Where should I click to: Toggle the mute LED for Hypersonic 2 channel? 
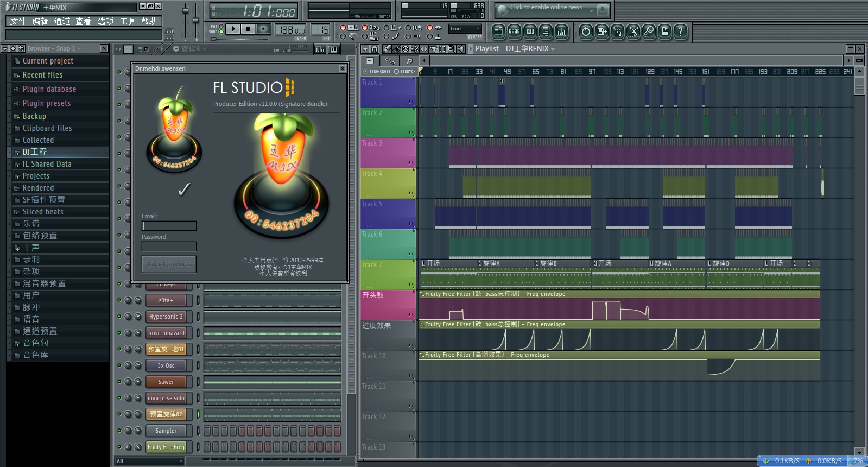[x=119, y=317]
